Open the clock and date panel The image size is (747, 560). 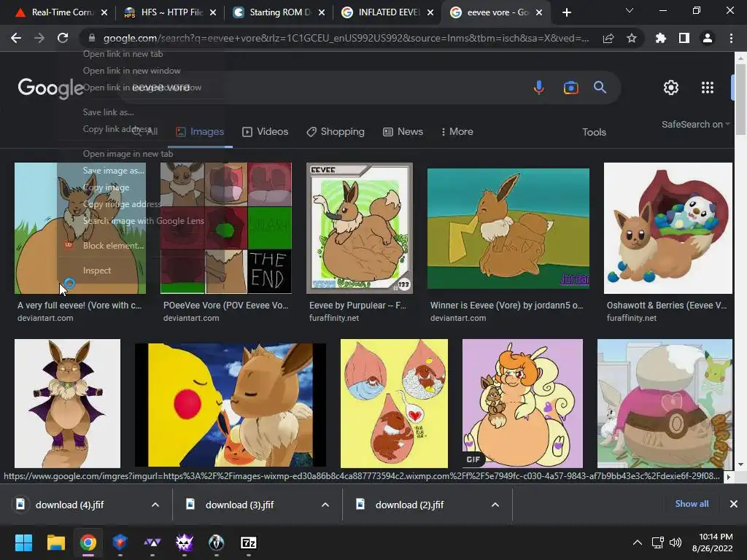coord(712,542)
